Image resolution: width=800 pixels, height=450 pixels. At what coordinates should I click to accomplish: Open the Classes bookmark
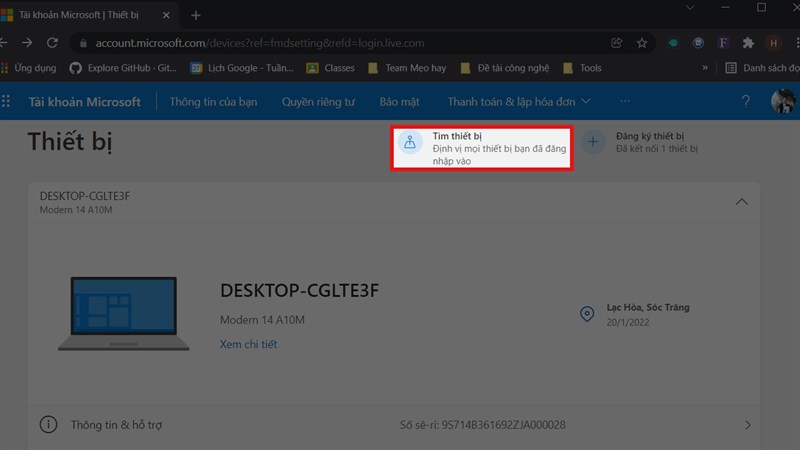coord(330,68)
